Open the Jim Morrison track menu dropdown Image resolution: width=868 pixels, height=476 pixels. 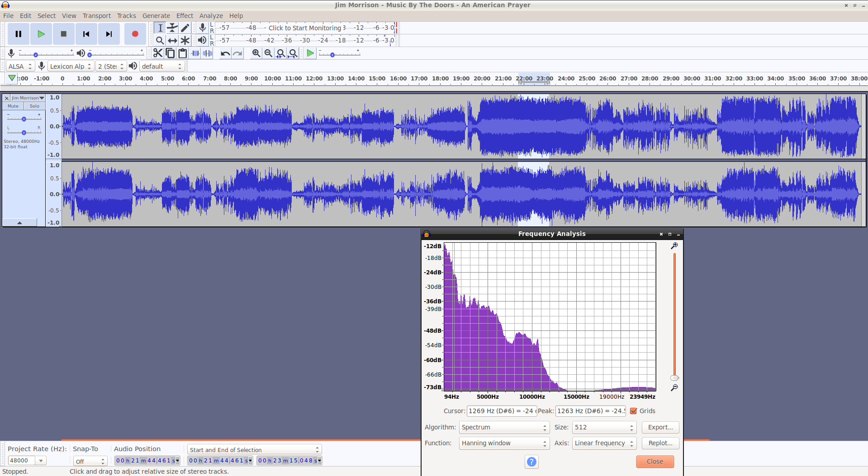pyautogui.click(x=28, y=98)
